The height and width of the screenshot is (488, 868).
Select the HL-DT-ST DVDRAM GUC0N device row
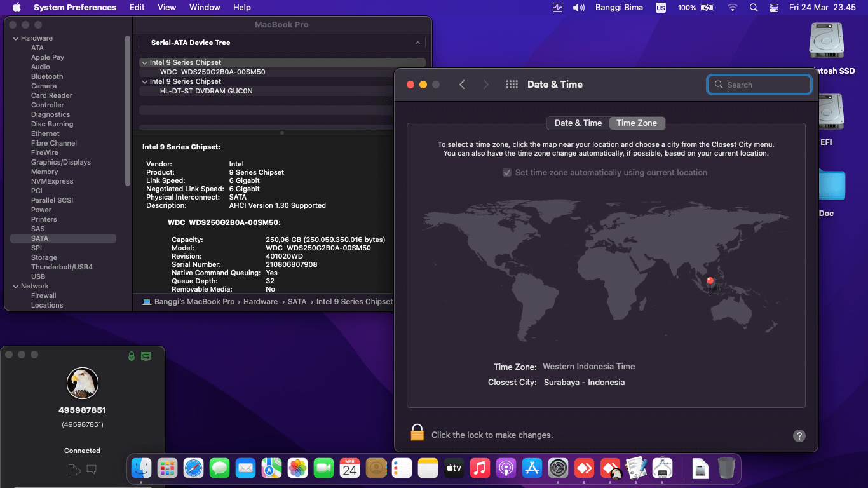(282, 91)
